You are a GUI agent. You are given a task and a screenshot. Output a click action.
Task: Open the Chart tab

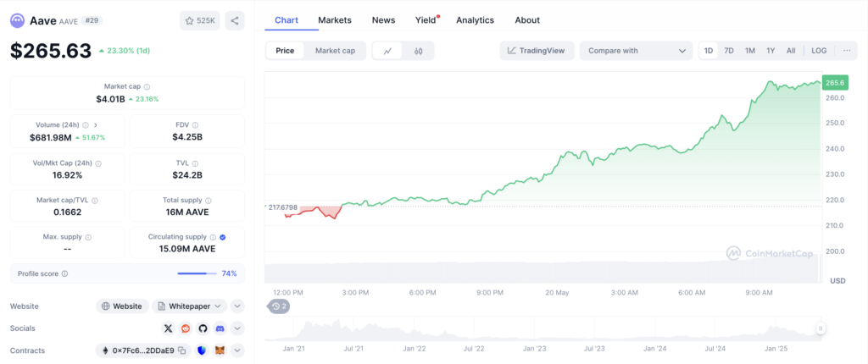[x=287, y=20]
